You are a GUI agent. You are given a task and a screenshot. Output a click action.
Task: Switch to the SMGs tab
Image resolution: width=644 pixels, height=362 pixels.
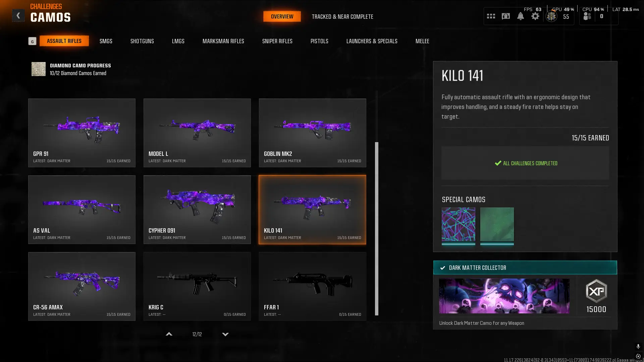[x=106, y=41]
